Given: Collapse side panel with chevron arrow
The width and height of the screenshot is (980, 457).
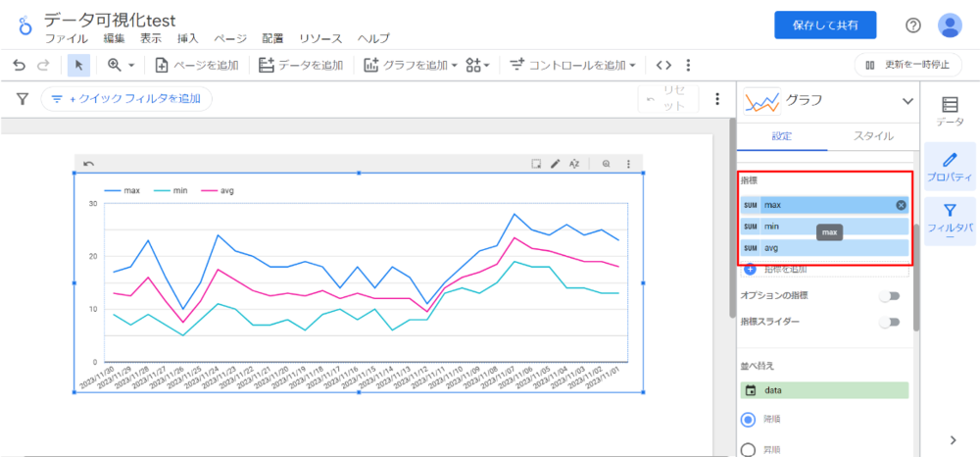Looking at the screenshot, I should tap(953, 440).
